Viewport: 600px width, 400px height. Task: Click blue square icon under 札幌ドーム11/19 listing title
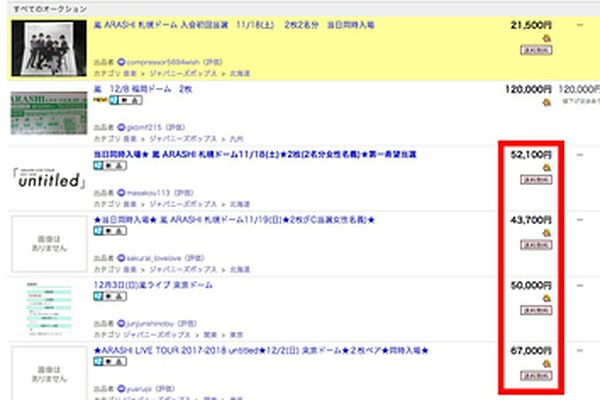pyautogui.click(x=98, y=231)
